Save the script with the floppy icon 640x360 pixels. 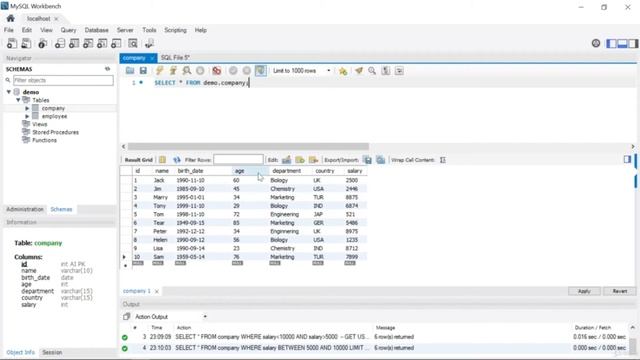tap(143, 71)
